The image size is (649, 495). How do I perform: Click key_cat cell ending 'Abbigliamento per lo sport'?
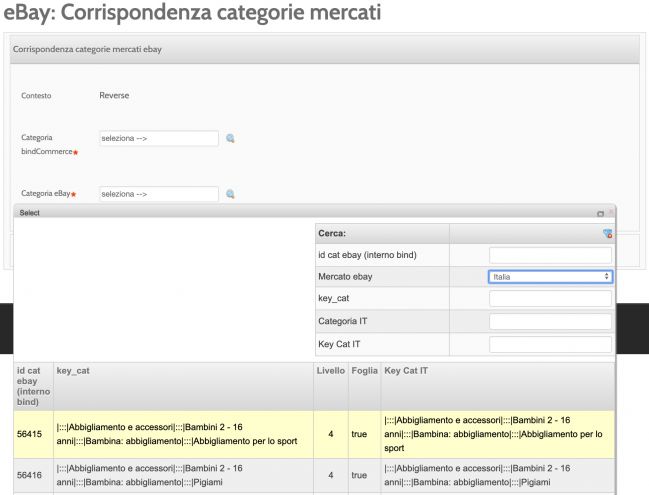(x=183, y=434)
